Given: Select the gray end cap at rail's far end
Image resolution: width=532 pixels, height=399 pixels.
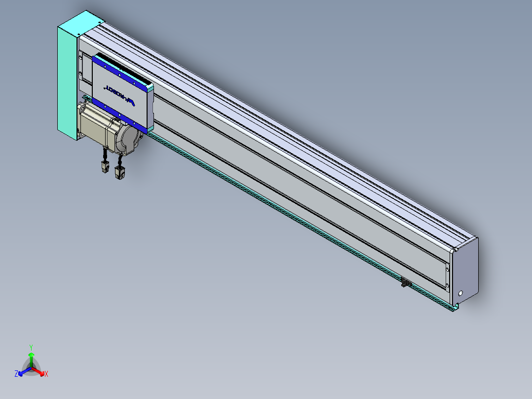Looking at the screenshot, I should (465, 272).
